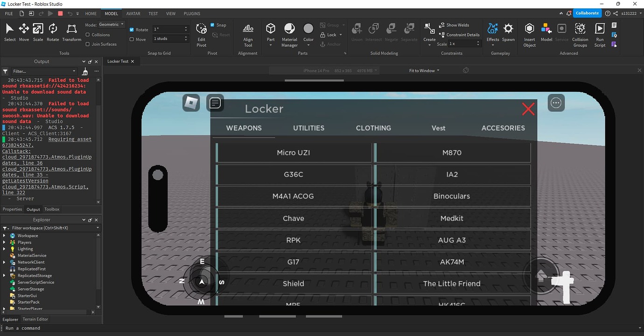Insert a Part using the Part icon
Image resolution: width=644 pixels, height=336 pixels.
271,29
